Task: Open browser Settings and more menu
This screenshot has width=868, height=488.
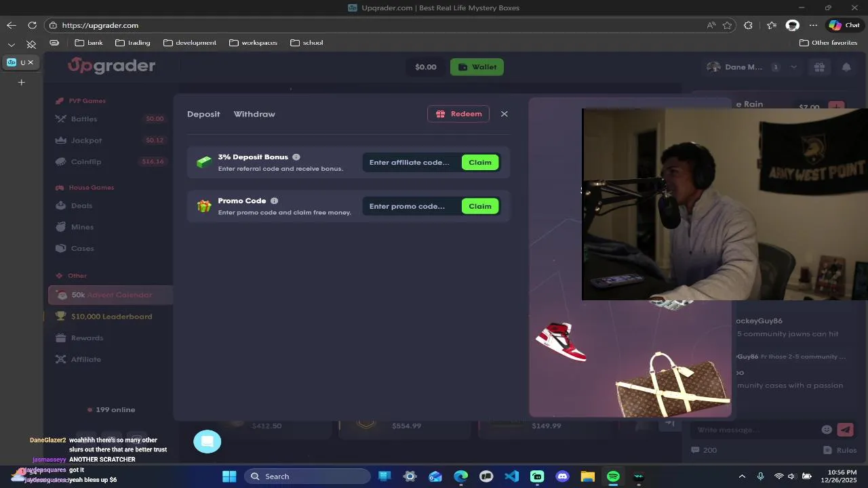Action: coord(813,25)
